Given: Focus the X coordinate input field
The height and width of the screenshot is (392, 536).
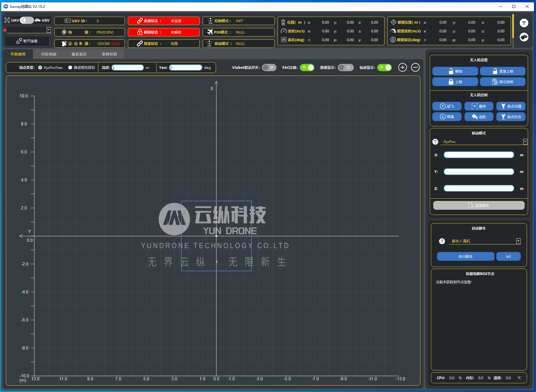Looking at the screenshot, I should [479, 155].
